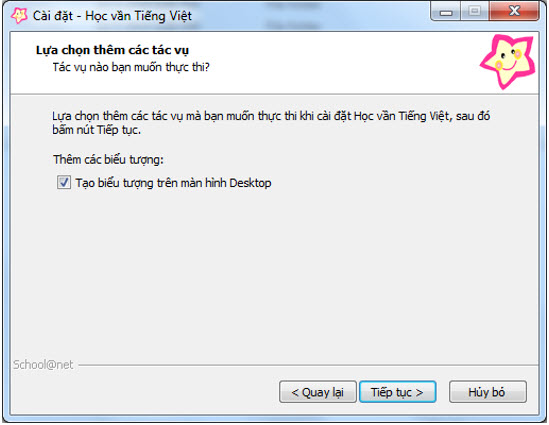Click the empty gray area below the checkbox
Viewport: 549px width, 425px height.
pyautogui.click(x=273, y=273)
